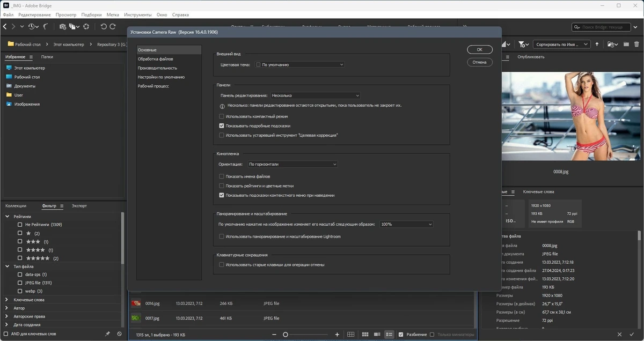
Task: Open the Метка menu
Action: pos(113,15)
